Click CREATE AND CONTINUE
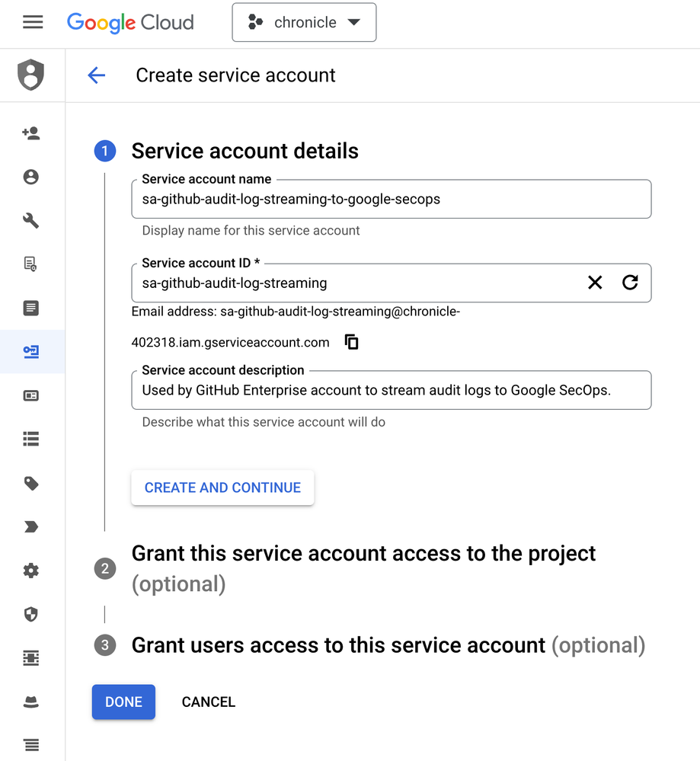 (x=222, y=488)
